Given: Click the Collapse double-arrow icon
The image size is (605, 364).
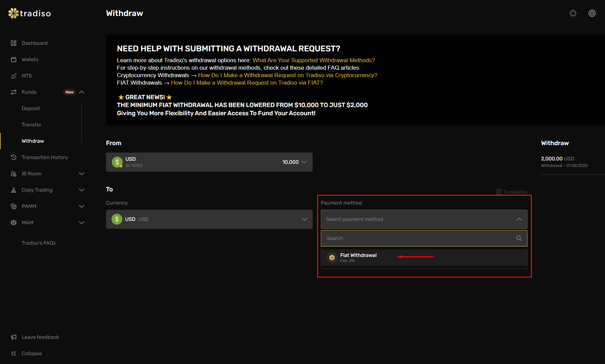Looking at the screenshot, I should click(x=14, y=353).
